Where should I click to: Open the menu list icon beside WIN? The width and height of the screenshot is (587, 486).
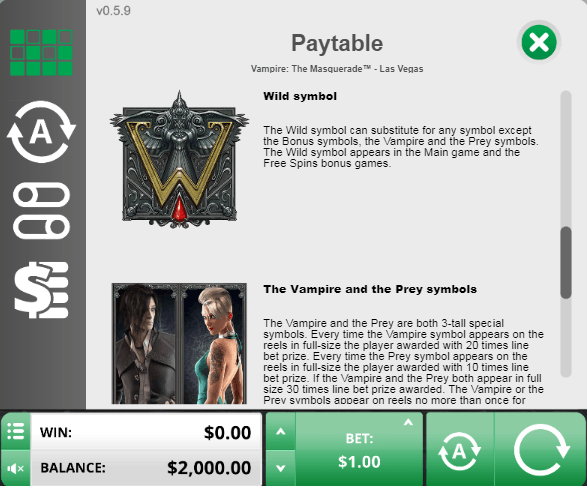(x=15, y=431)
